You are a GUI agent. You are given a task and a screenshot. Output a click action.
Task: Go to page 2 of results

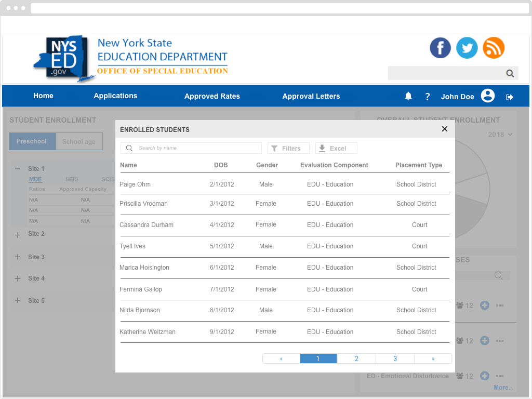pyautogui.click(x=356, y=358)
